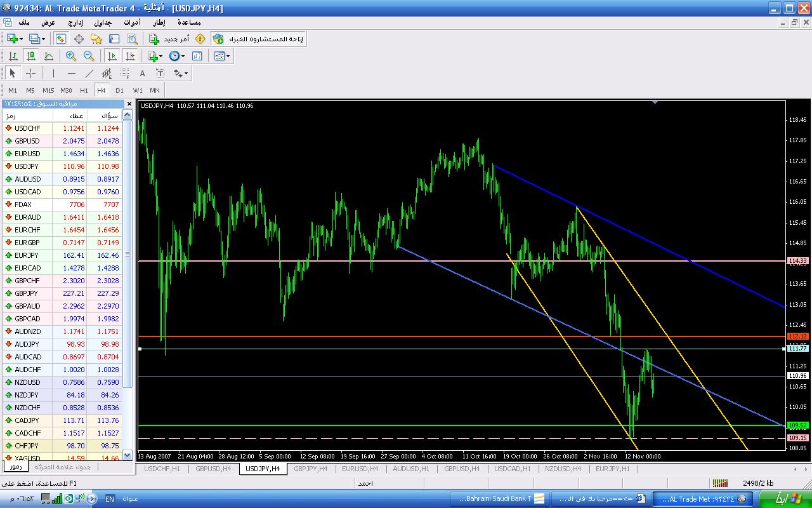Click the Zoom Out magnifier icon

[89, 56]
